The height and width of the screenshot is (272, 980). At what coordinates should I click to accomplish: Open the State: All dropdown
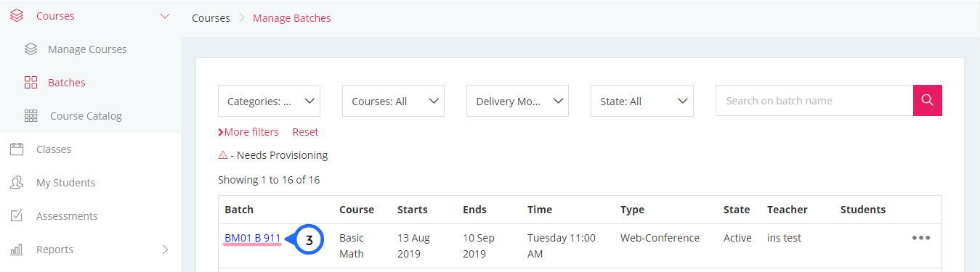pos(642,101)
